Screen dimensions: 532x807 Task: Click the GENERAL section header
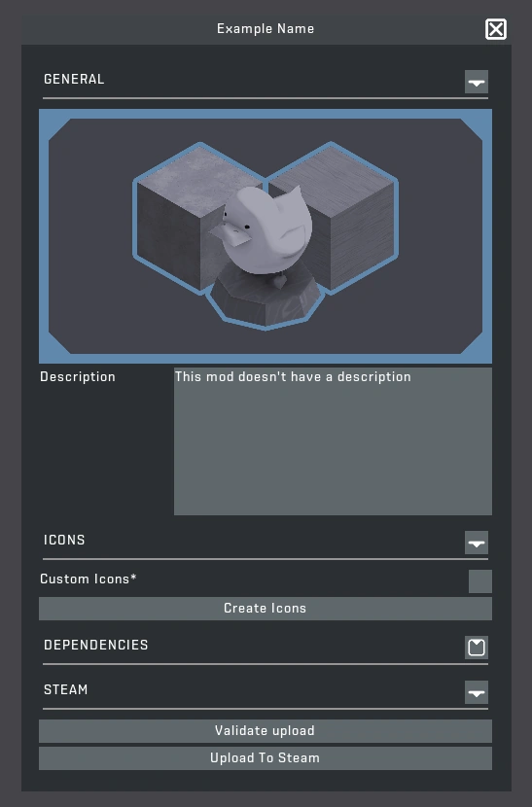[74, 80]
